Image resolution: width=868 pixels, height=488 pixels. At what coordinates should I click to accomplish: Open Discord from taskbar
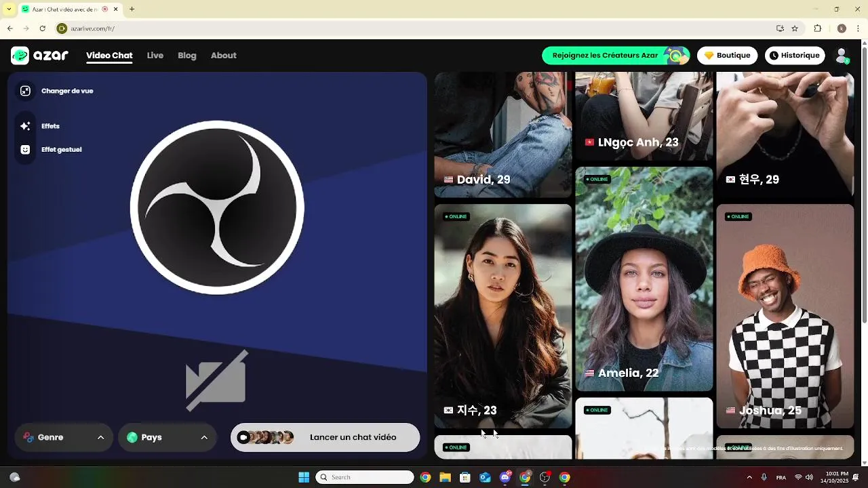click(x=505, y=477)
